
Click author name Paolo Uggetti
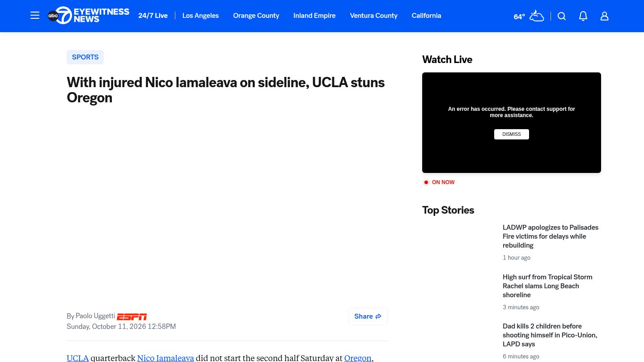(95, 316)
